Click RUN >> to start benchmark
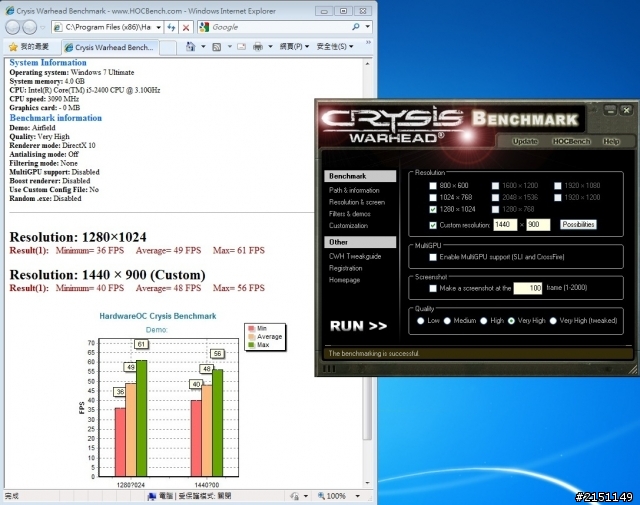The height and width of the screenshot is (505, 640). [358, 326]
